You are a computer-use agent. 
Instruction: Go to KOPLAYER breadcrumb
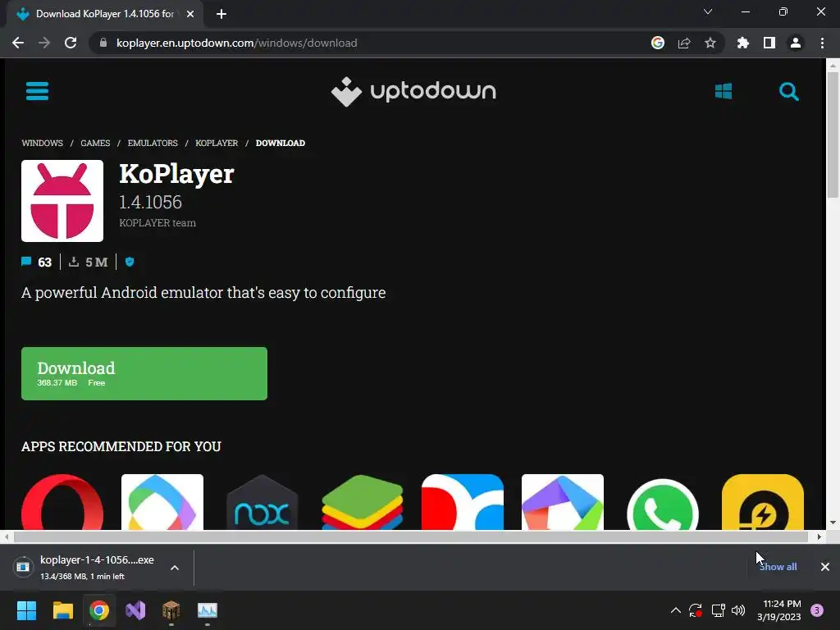click(x=217, y=143)
